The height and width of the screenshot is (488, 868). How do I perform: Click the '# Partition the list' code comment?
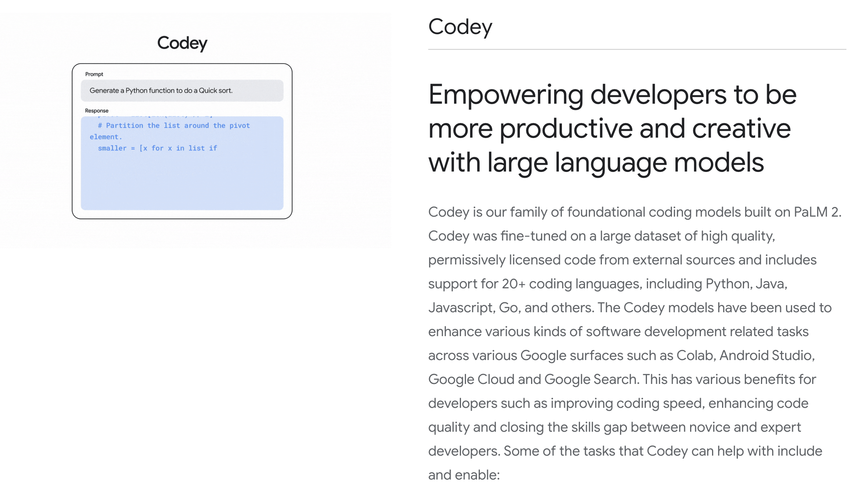tap(174, 125)
